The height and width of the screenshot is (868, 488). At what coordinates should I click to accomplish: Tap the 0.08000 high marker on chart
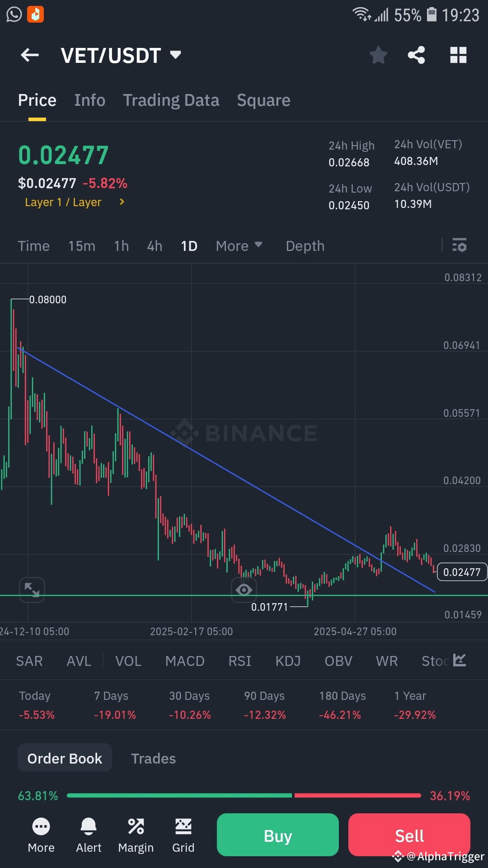point(48,299)
